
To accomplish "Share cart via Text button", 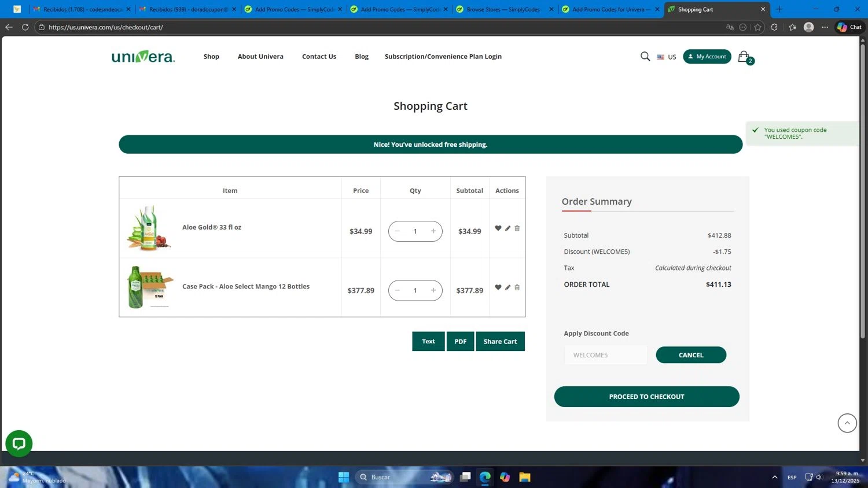I will [428, 341].
